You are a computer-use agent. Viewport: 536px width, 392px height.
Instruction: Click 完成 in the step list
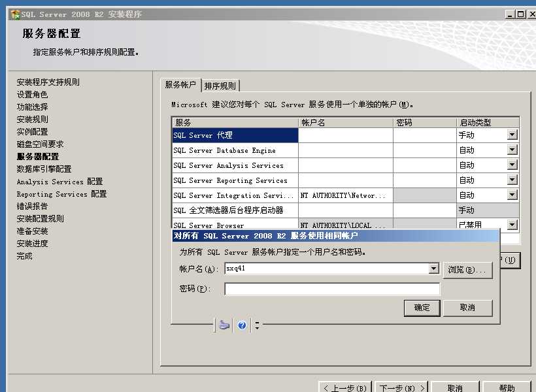click(x=24, y=256)
